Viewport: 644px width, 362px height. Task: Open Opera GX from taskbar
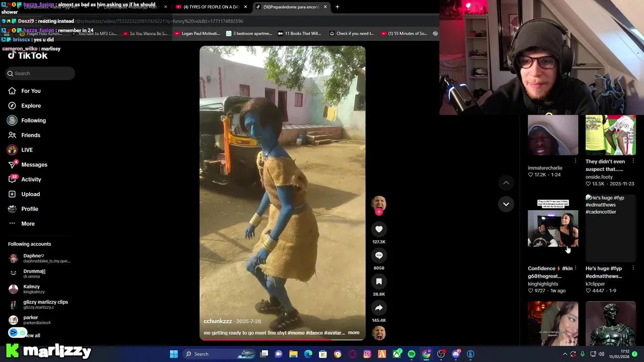pos(352,354)
